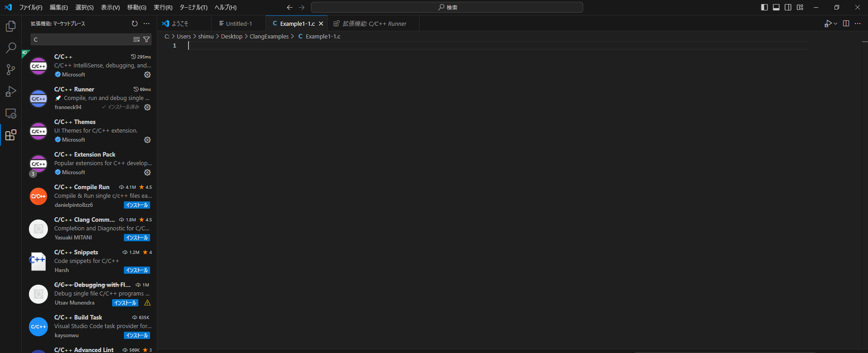Open the extension filter funnel menu
This screenshot has width=868, height=353.
[x=146, y=40]
